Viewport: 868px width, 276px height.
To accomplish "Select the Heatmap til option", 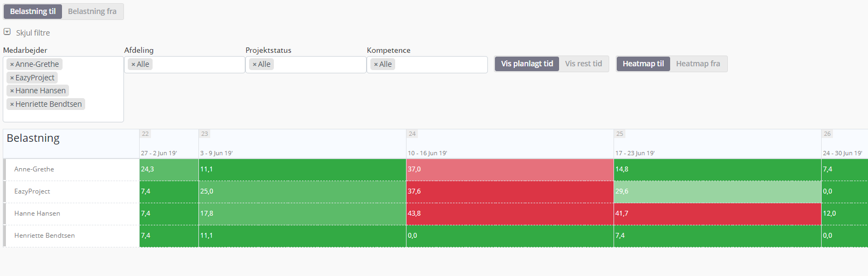I will pyautogui.click(x=643, y=64).
